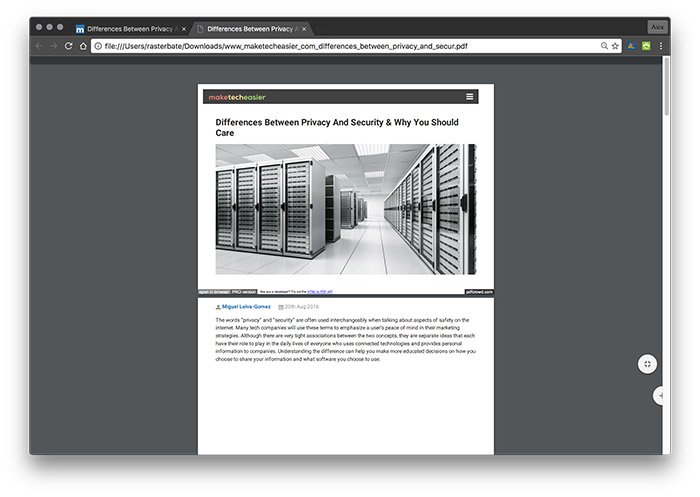Reload the PDF page
This screenshot has height=497, width=700.
click(68, 46)
